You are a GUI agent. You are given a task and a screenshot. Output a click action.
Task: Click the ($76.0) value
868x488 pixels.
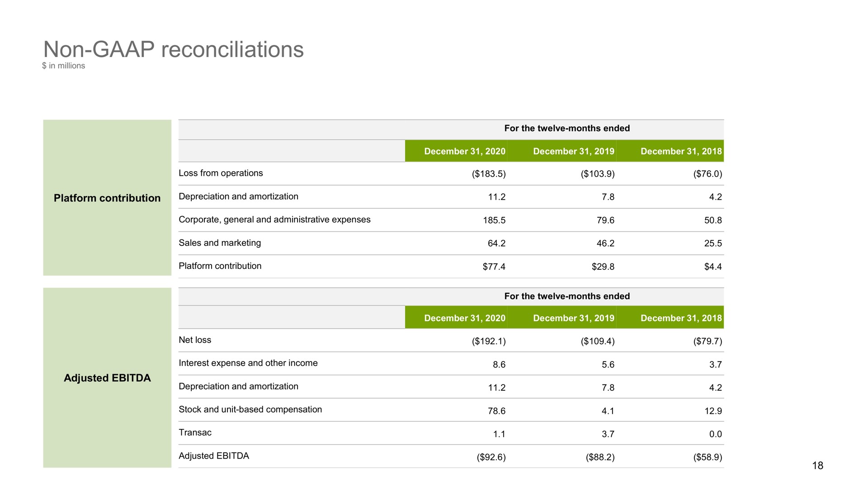click(708, 174)
